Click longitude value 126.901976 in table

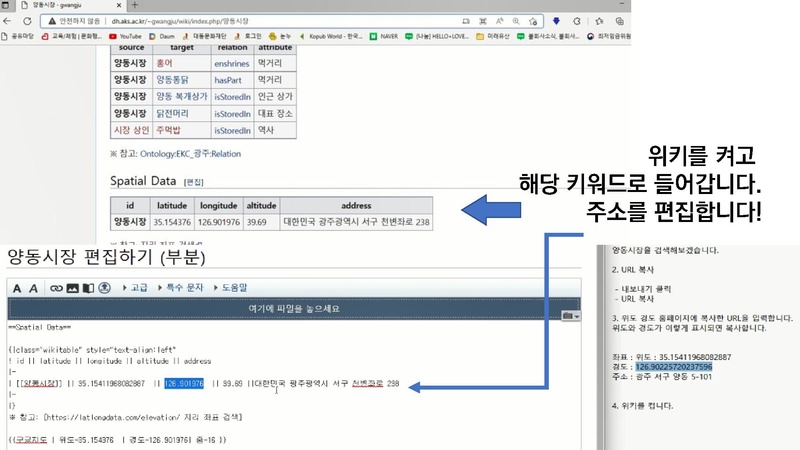tap(218, 222)
